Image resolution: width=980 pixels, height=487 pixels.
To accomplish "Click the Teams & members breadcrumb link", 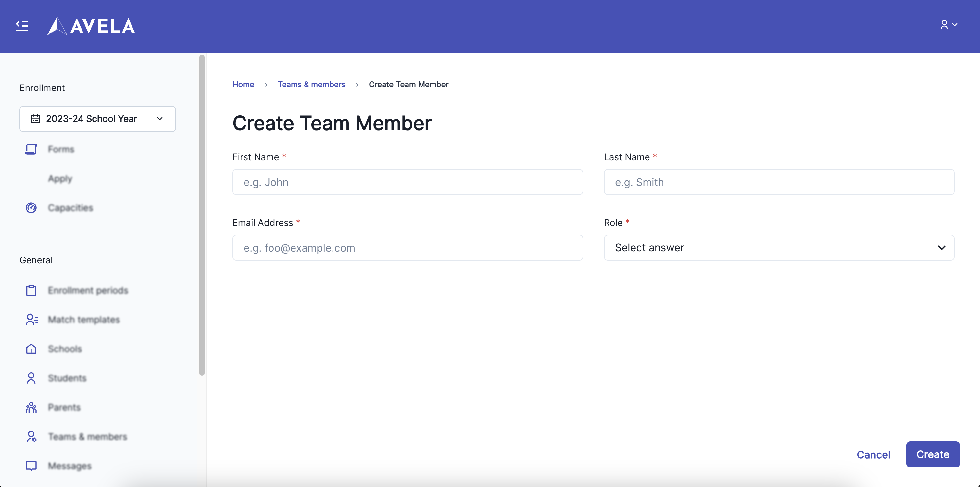I will pos(311,85).
